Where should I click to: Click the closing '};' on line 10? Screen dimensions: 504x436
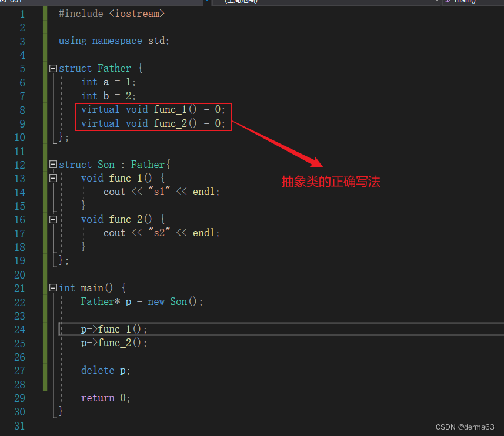[x=64, y=137]
